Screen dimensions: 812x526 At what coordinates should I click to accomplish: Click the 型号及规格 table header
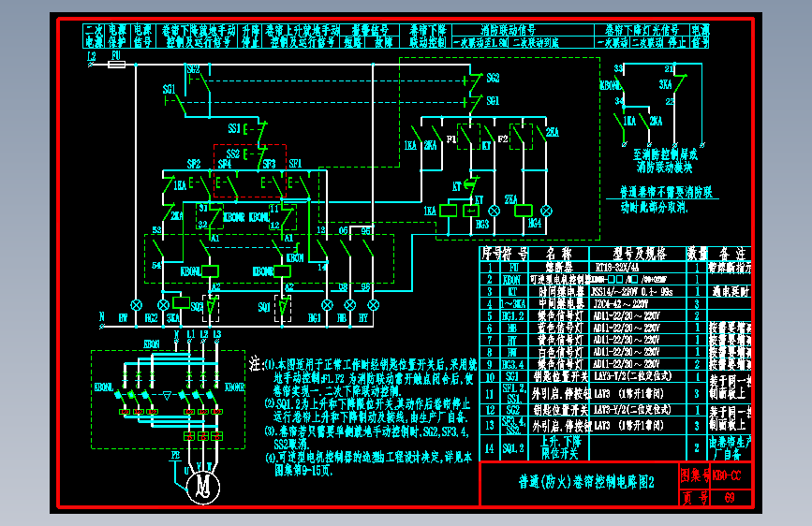(x=638, y=254)
